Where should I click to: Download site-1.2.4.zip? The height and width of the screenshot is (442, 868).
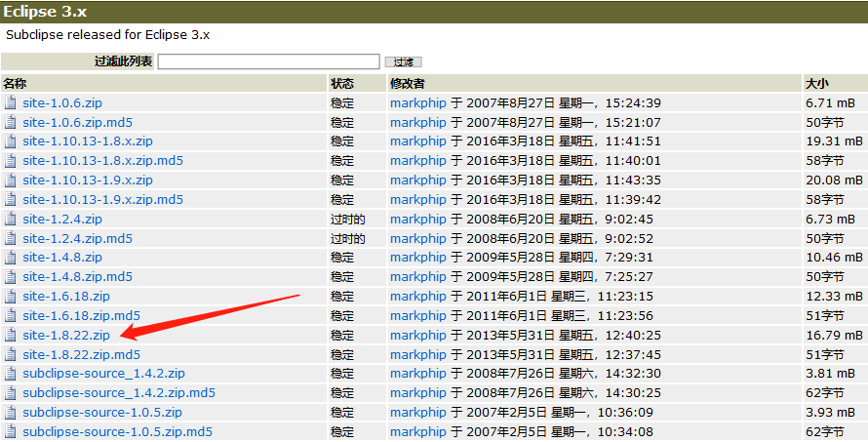[62, 219]
